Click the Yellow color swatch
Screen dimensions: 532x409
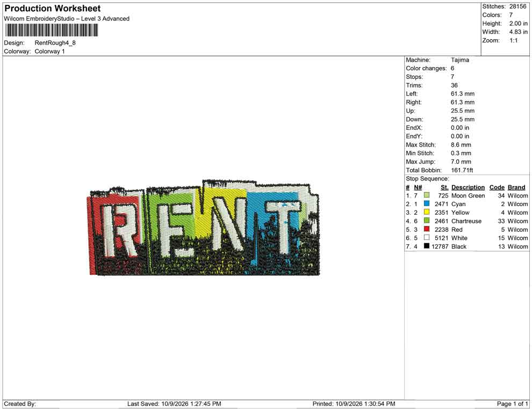click(x=427, y=212)
